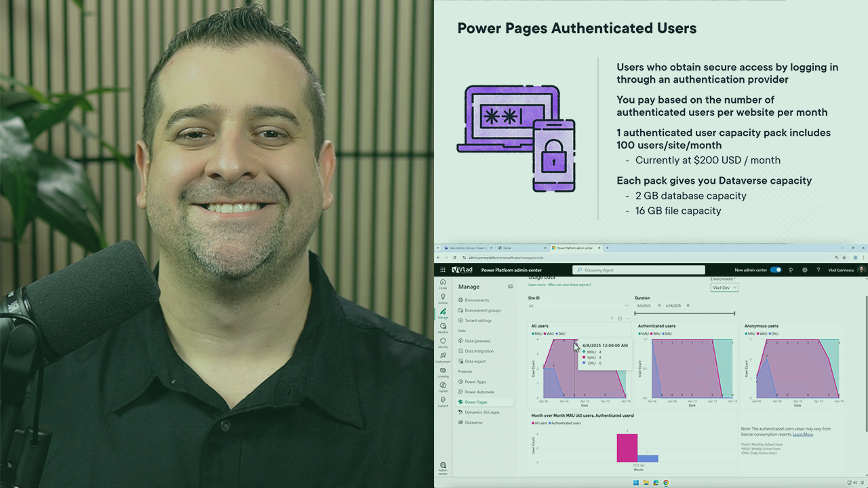Click the MAU legend dot under All users
Screen dimensions: 868x488
[x=533, y=333]
